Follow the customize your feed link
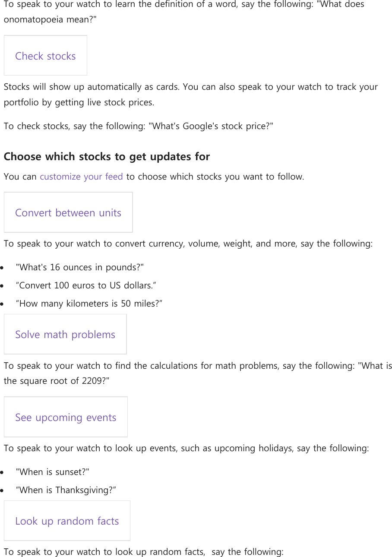This screenshot has height=557, width=392. coord(81,177)
